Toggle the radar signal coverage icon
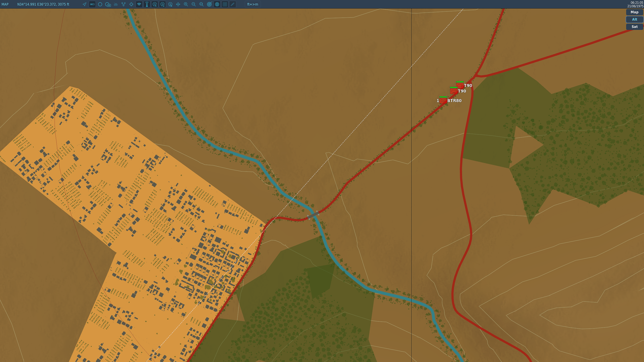644x362 pixels. 139,4
